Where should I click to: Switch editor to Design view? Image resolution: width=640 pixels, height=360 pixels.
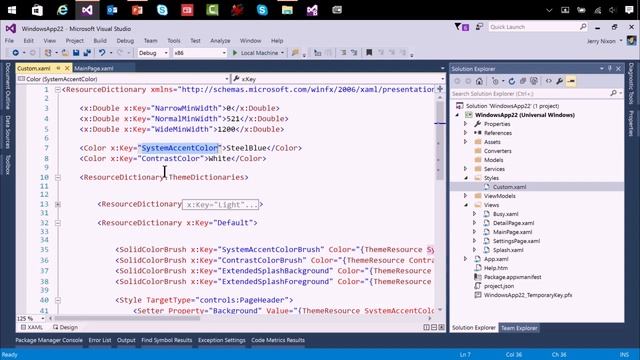pos(65,327)
